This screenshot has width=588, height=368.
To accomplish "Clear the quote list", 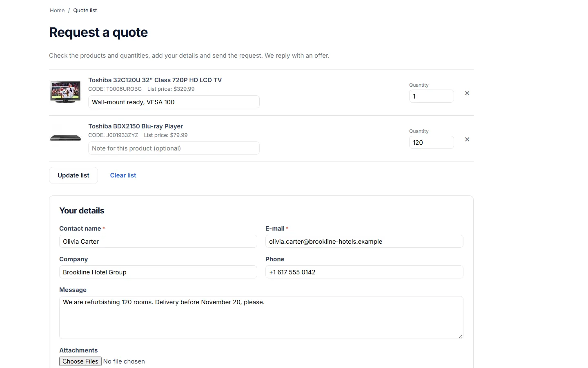I will 123,175.
